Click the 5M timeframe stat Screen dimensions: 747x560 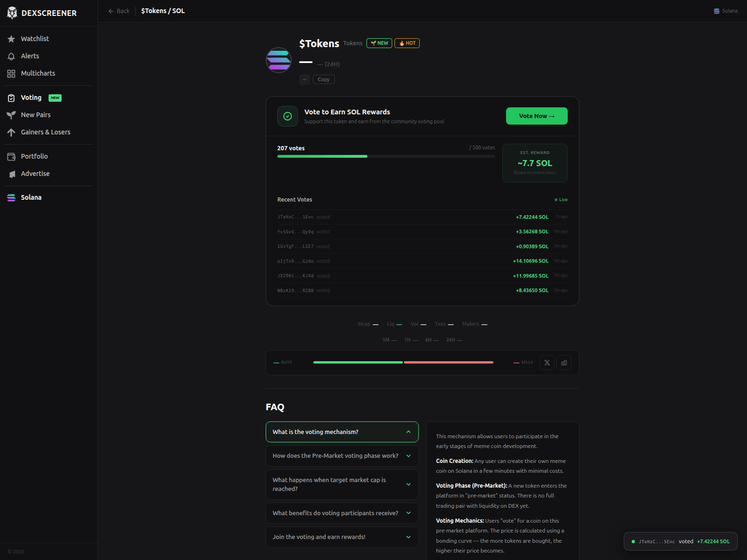coord(389,340)
